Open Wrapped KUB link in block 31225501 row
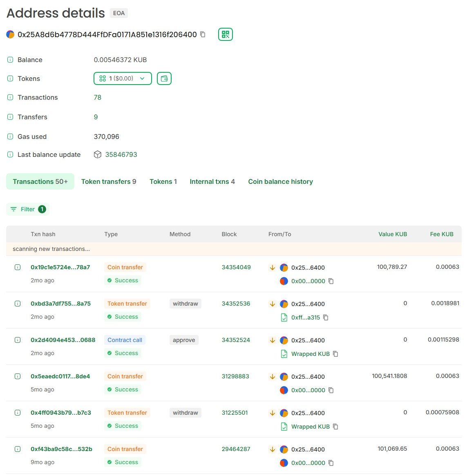Image resolution: width=467 pixels, height=476 pixels. click(311, 427)
